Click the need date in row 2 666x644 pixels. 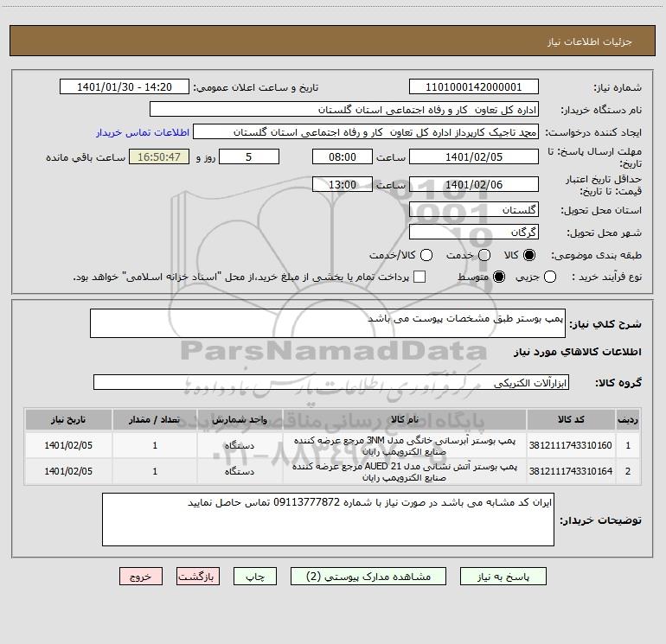tap(68, 471)
